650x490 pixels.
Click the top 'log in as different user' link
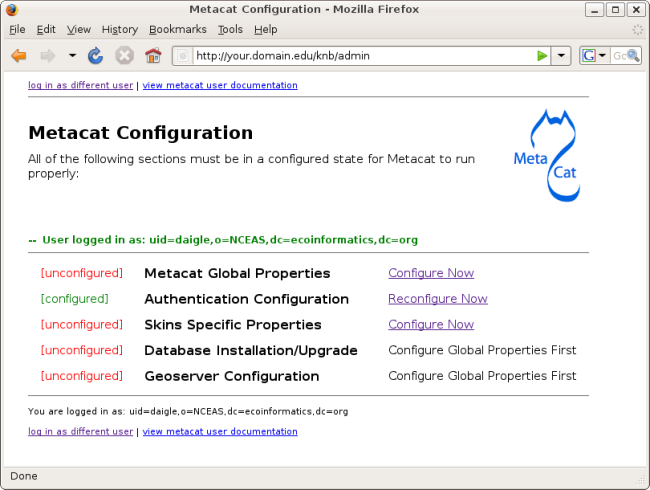(80, 86)
